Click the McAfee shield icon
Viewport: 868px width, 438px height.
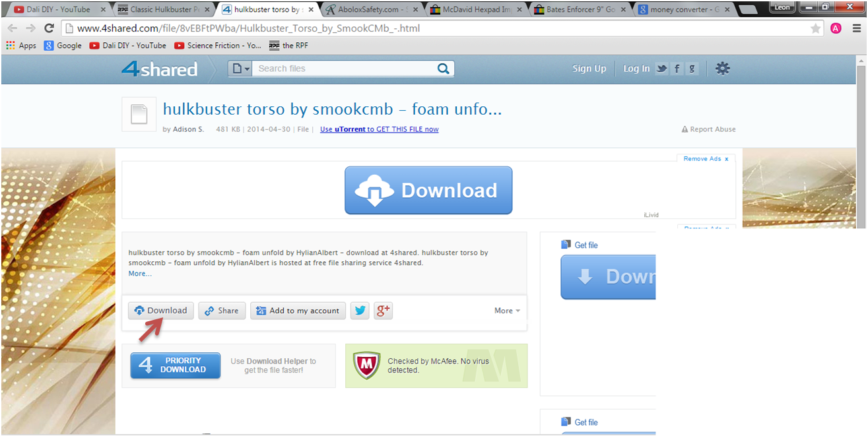(366, 365)
